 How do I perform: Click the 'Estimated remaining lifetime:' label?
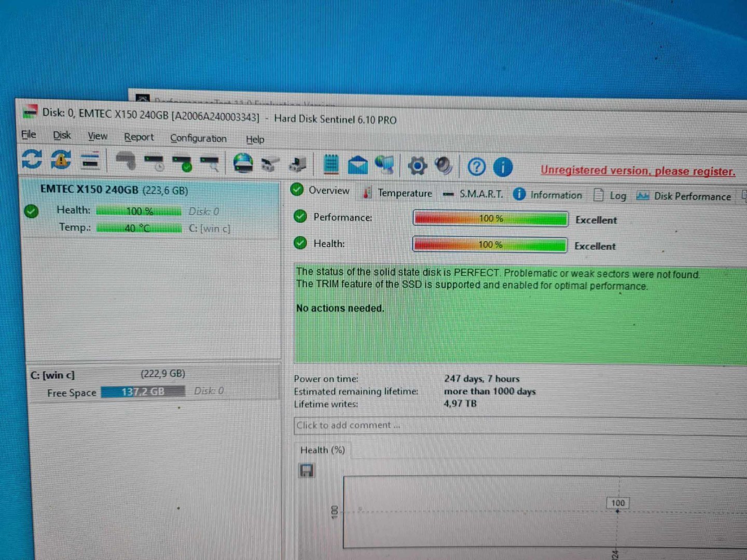click(x=356, y=391)
